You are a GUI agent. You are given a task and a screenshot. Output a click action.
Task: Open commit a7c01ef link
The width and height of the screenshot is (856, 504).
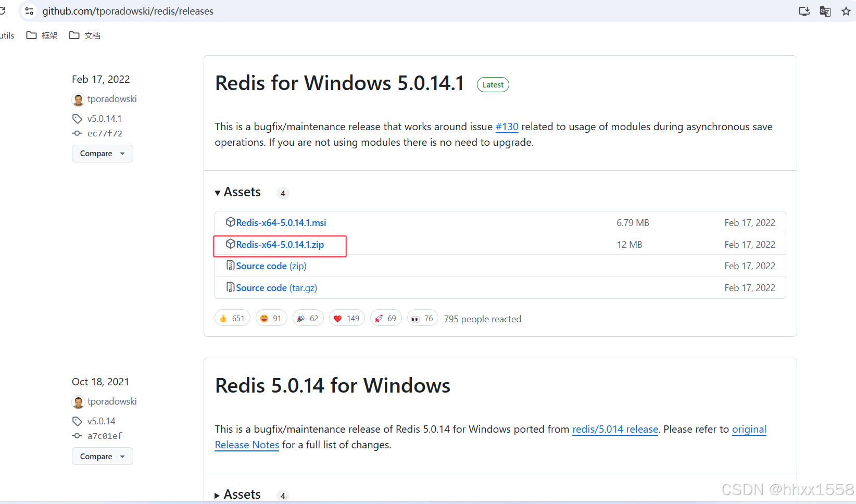pos(105,436)
